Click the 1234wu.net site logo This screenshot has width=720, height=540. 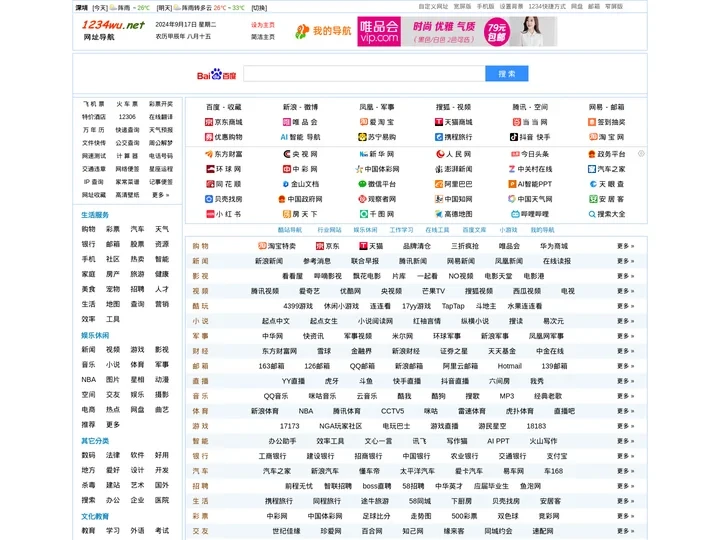pos(113,25)
